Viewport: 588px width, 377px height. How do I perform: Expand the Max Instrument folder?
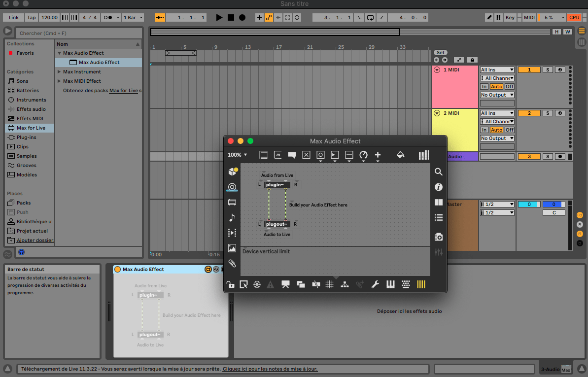pyautogui.click(x=59, y=71)
